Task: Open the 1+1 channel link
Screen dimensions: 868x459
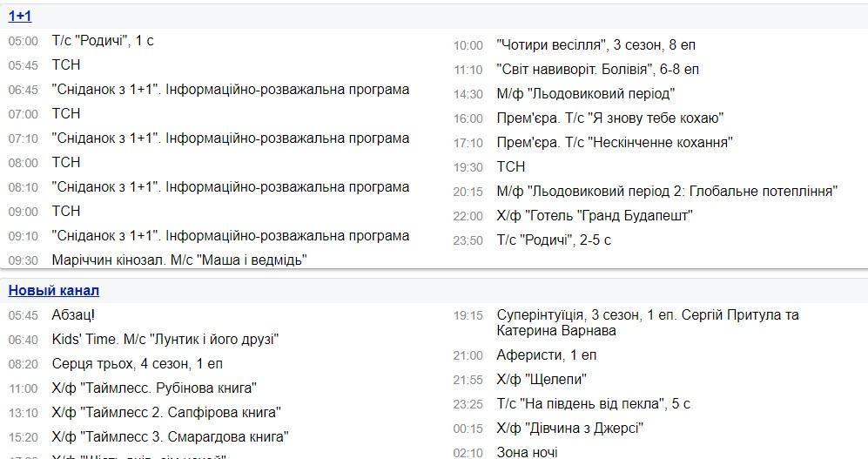Action: (20, 16)
